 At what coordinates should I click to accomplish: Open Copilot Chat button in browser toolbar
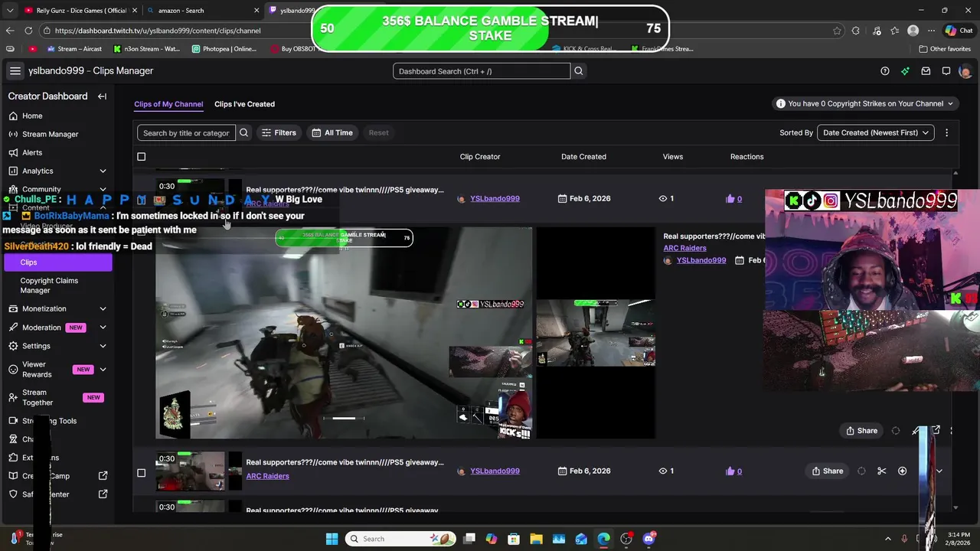[x=959, y=31]
